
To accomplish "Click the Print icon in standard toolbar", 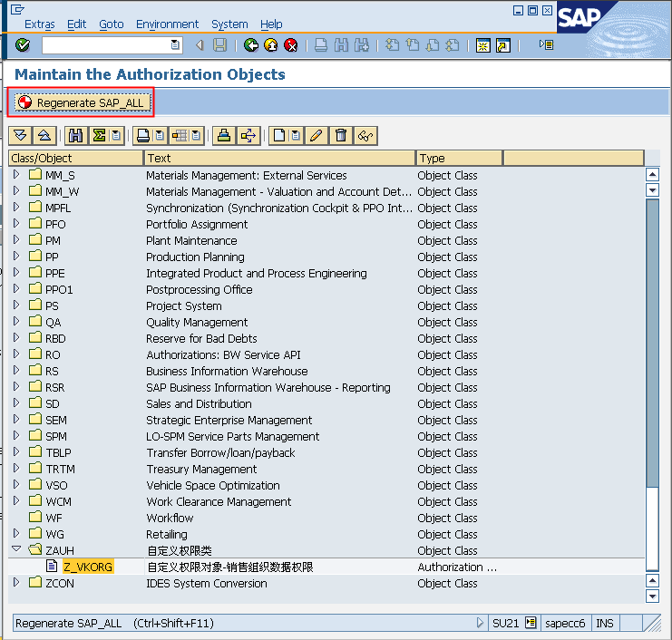I will point(321,45).
